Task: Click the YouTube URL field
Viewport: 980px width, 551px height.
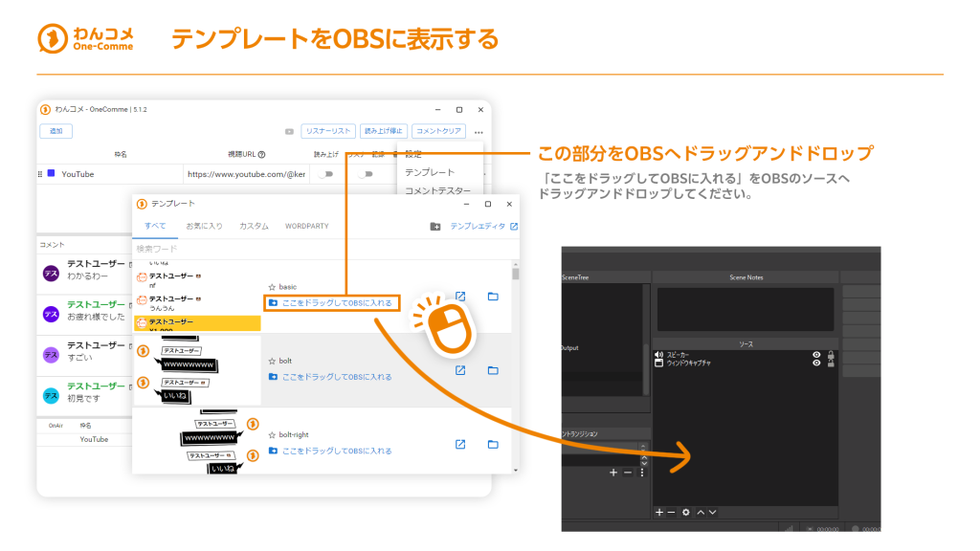Action: point(246,174)
